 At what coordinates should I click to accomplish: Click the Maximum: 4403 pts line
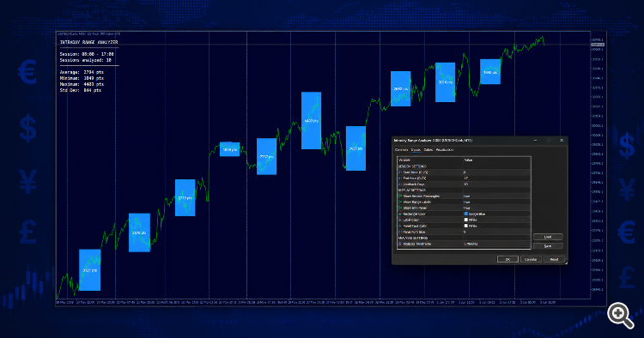pyautogui.click(x=82, y=84)
